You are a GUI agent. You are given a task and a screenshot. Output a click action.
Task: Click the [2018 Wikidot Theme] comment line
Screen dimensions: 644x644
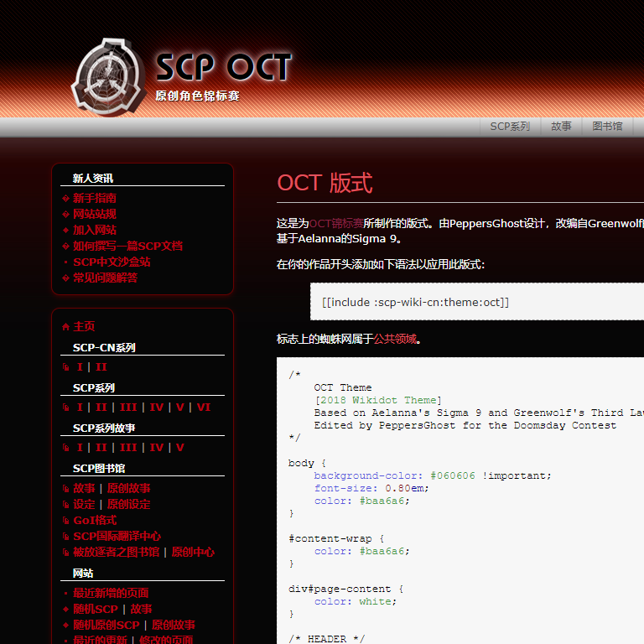click(378, 400)
